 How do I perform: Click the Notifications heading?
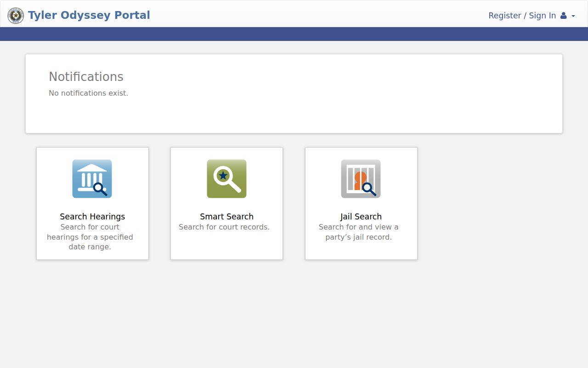click(86, 77)
